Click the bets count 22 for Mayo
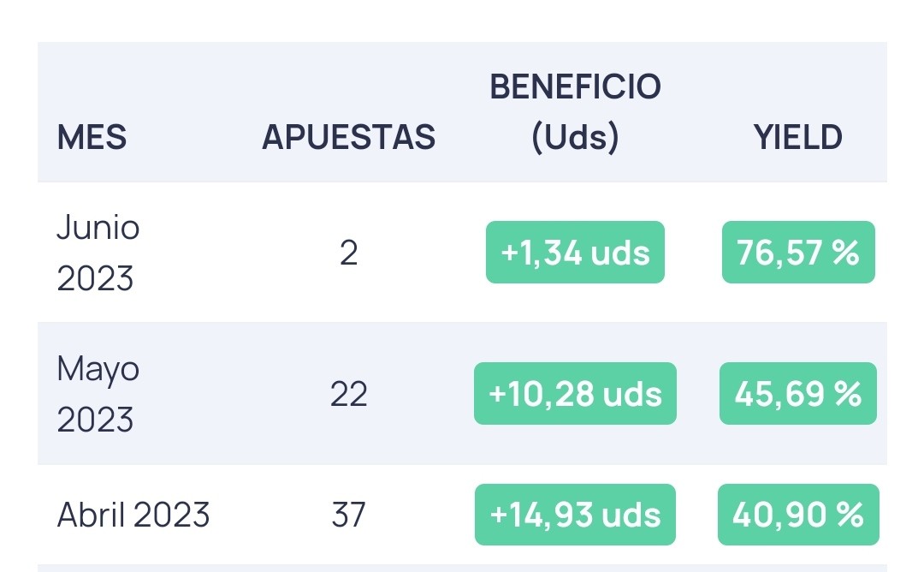The image size is (924, 572). 349,394
